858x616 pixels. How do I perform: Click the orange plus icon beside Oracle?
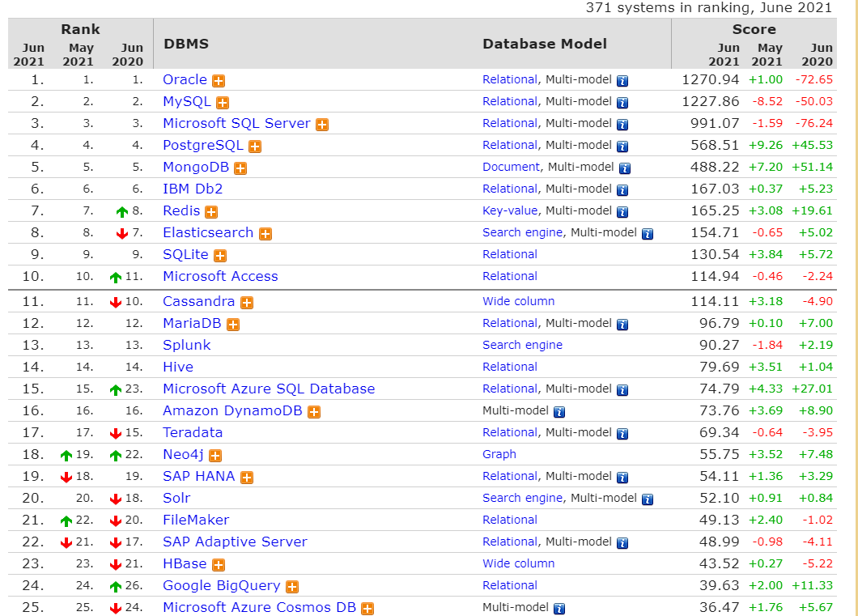[x=219, y=81]
